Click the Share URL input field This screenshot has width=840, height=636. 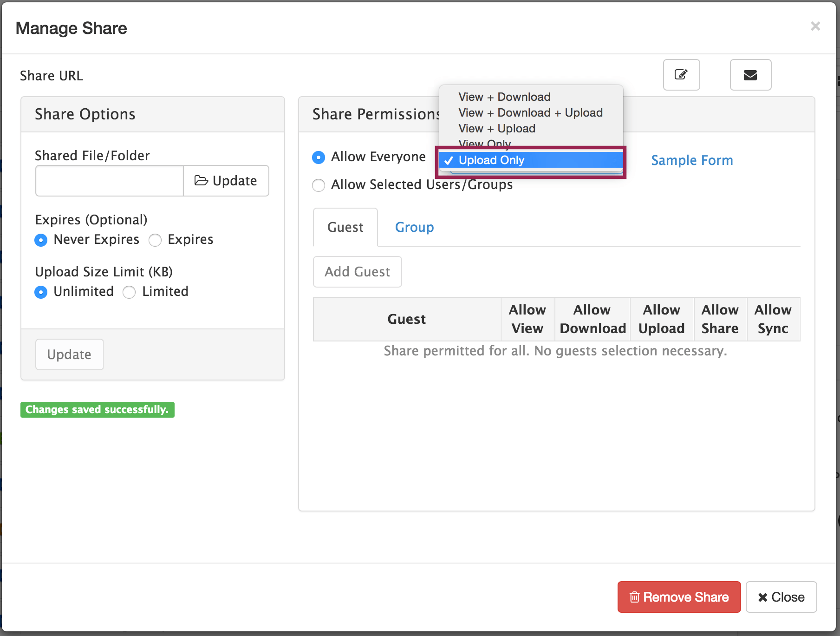click(280, 75)
